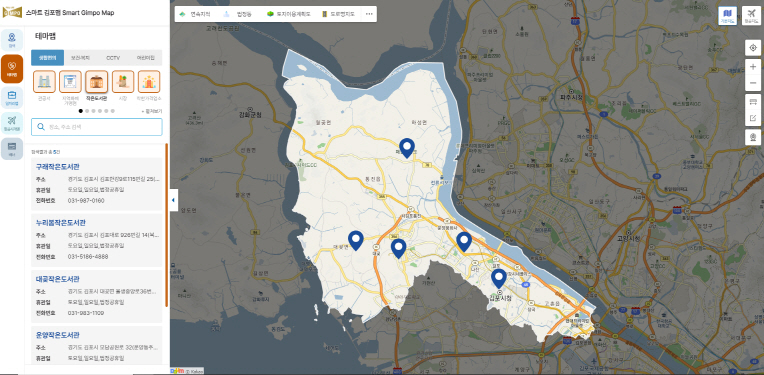Open the 구래작은도서관 result
764x375 pixels.
(57, 167)
